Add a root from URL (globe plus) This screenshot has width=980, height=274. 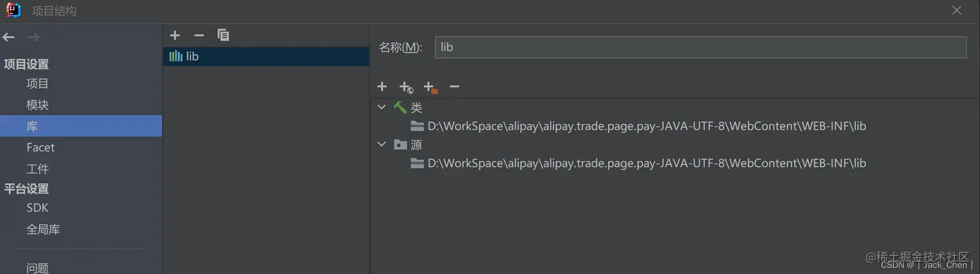pyautogui.click(x=406, y=87)
